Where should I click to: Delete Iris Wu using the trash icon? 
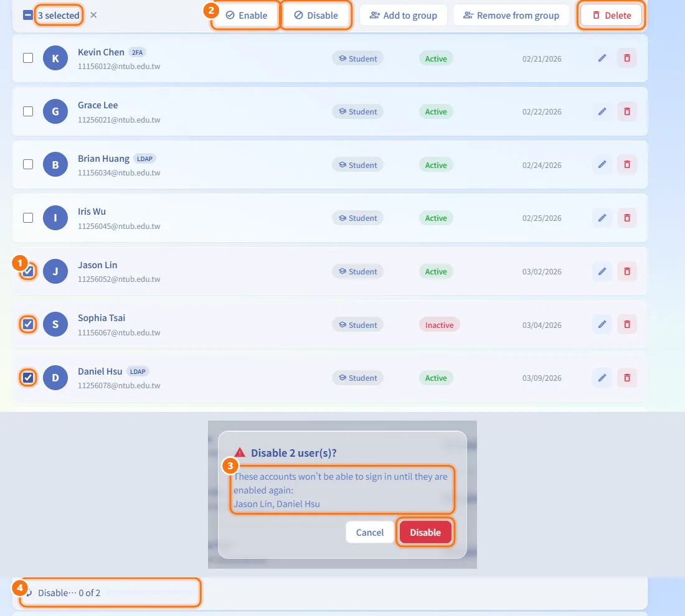(x=627, y=218)
